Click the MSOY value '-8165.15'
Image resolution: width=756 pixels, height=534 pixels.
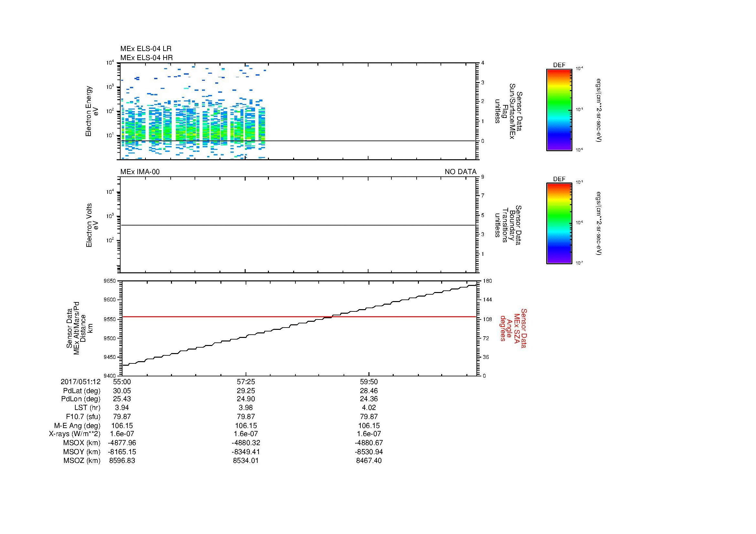pyautogui.click(x=122, y=452)
